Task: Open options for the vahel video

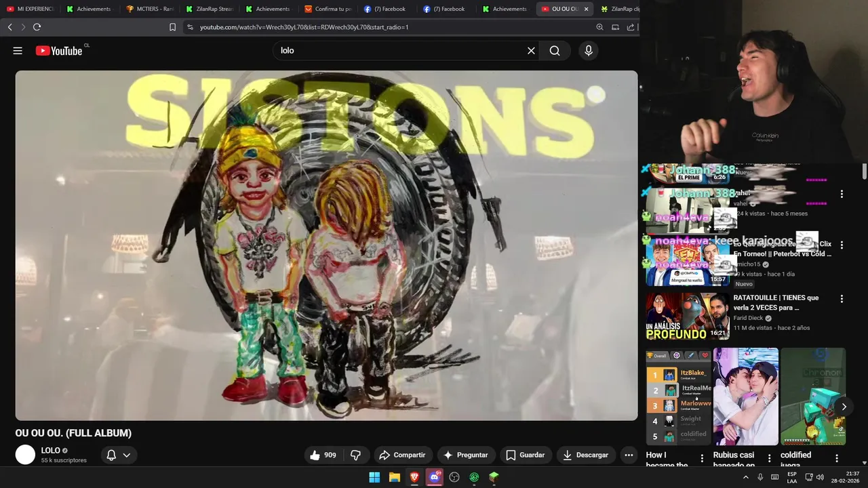Action: (x=842, y=194)
